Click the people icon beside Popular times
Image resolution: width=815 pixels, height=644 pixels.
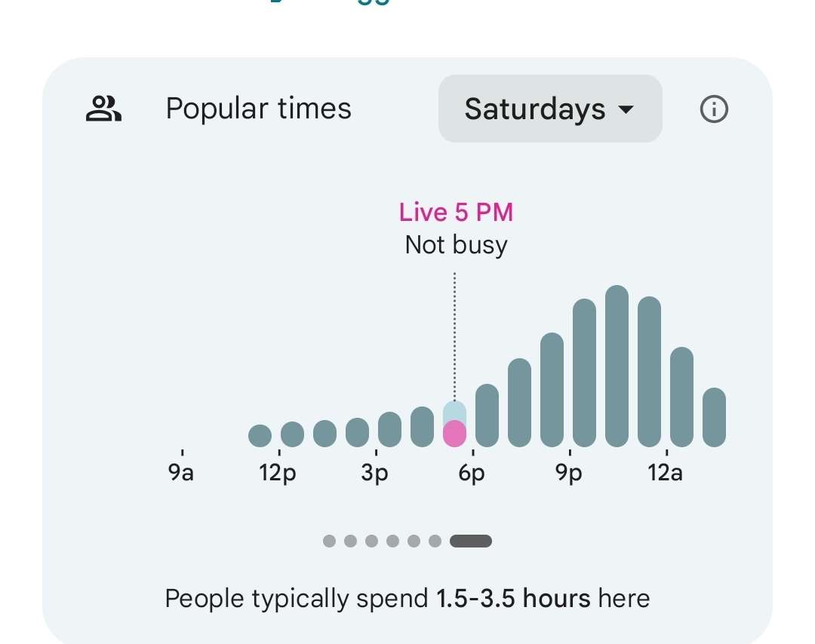coord(103,109)
